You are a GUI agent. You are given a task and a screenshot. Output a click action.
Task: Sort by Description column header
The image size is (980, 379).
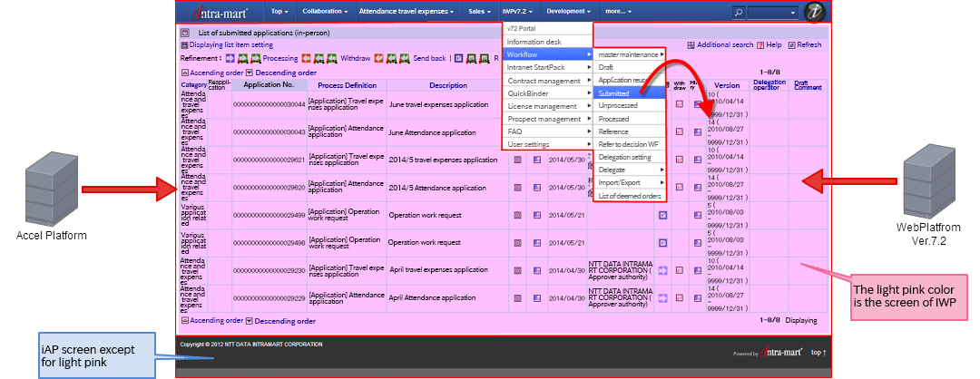coord(448,85)
